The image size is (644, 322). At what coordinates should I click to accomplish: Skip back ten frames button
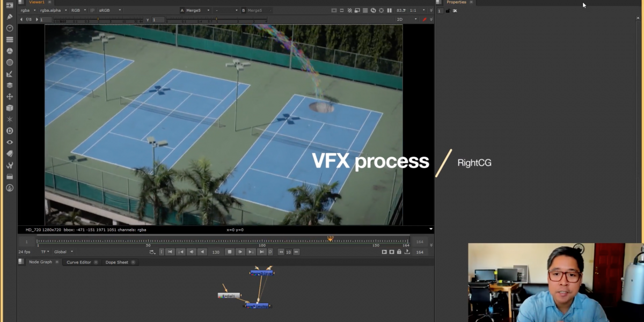[x=281, y=252]
